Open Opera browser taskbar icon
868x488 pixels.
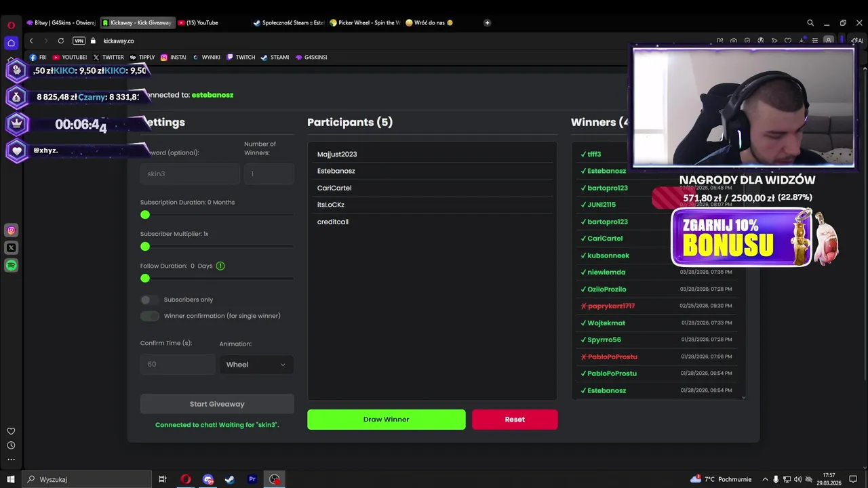pyautogui.click(x=185, y=479)
